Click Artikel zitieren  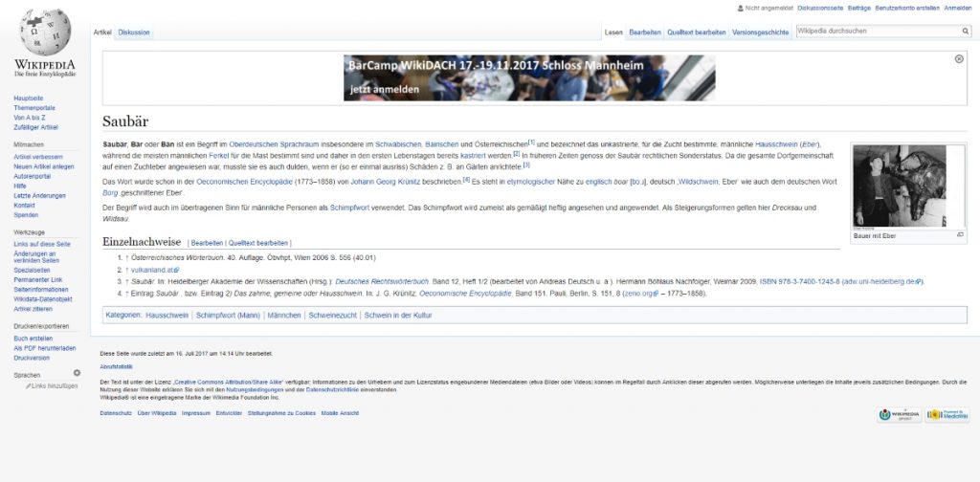coord(33,309)
